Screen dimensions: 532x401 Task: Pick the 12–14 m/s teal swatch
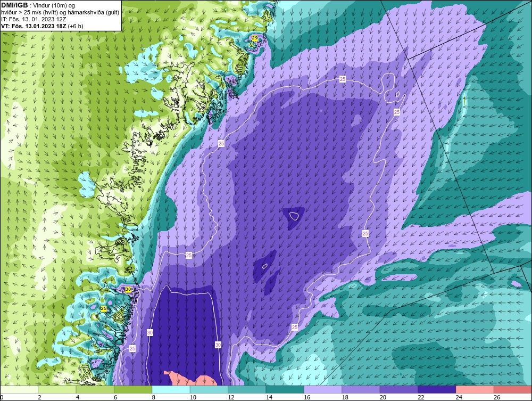pos(247,389)
